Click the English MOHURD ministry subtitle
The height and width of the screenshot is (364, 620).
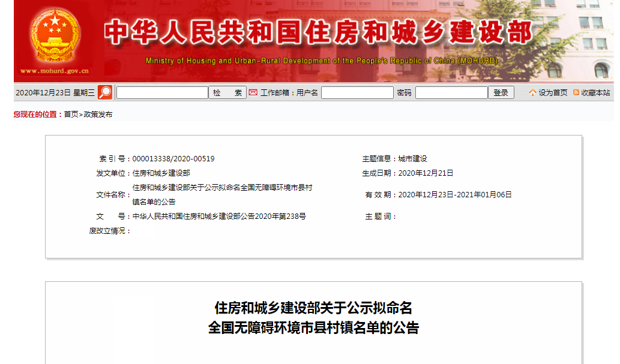coord(322,61)
